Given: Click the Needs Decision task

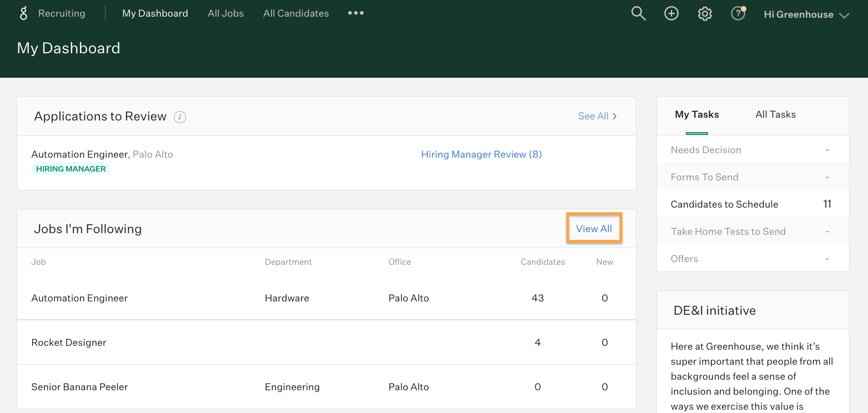Looking at the screenshot, I should pyautogui.click(x=752, y=150).
